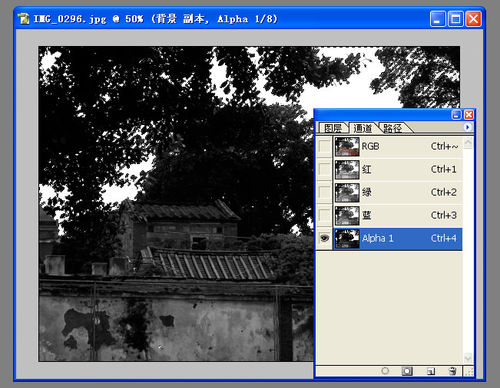500x388 pixels.
Task: Select Blue (蓝) channel thumbnail
Action: 347,216
